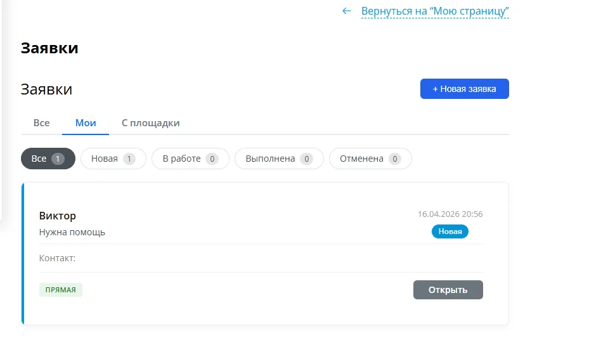Switch to the "Мои" tab
Image resolution: width=608 pixels, height=364 pixels.
pos(86,123)
